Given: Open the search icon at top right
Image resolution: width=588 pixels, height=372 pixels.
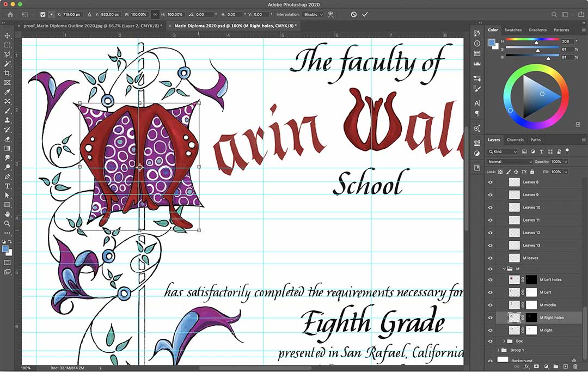Looking at the screenshot, I should tap(554, 15).
